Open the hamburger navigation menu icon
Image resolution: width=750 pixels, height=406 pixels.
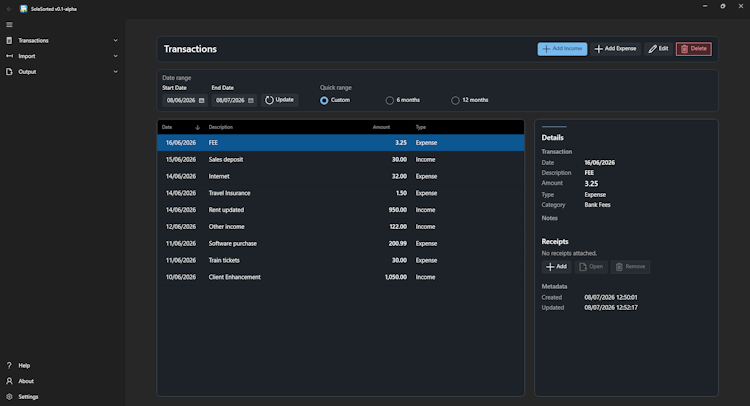pyautogui.click(x=9, y=24)
